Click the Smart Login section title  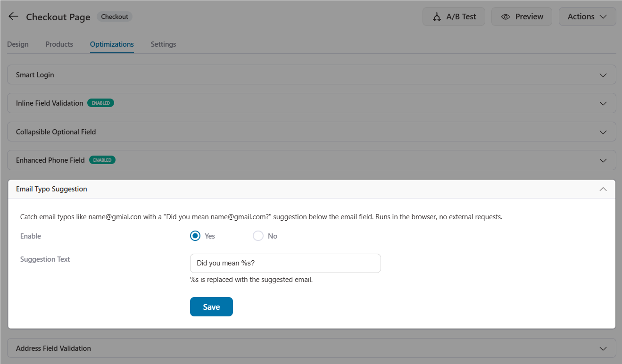[x=35, y=75]
